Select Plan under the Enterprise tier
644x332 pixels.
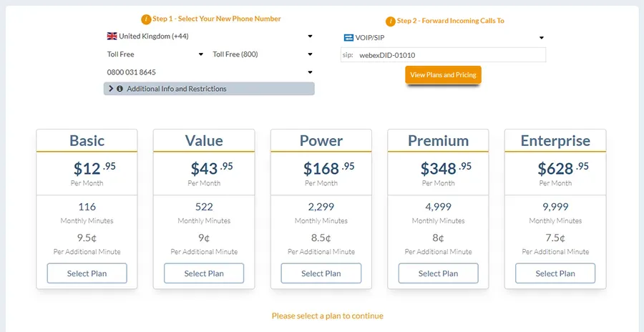click(555, 273)
